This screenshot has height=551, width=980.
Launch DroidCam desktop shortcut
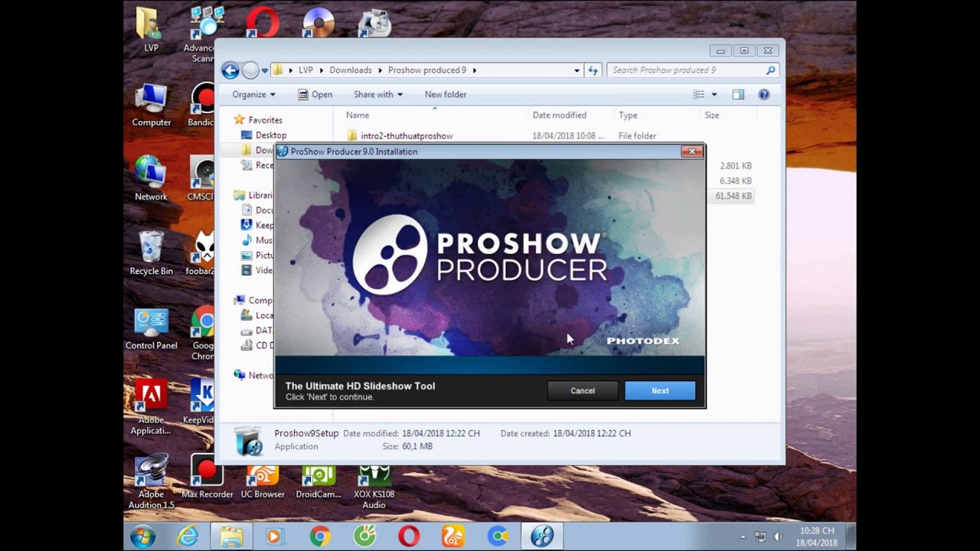click(318, 482)
